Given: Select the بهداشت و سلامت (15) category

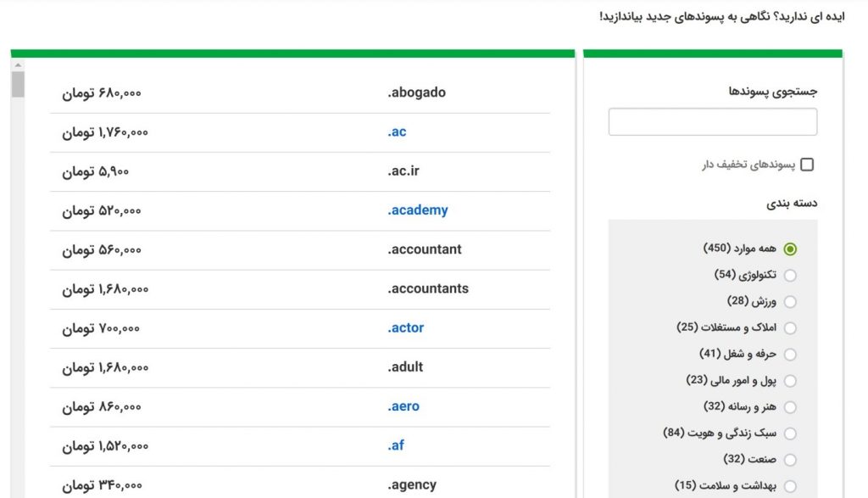Looking at the screenshot, I should click(790, 486).
